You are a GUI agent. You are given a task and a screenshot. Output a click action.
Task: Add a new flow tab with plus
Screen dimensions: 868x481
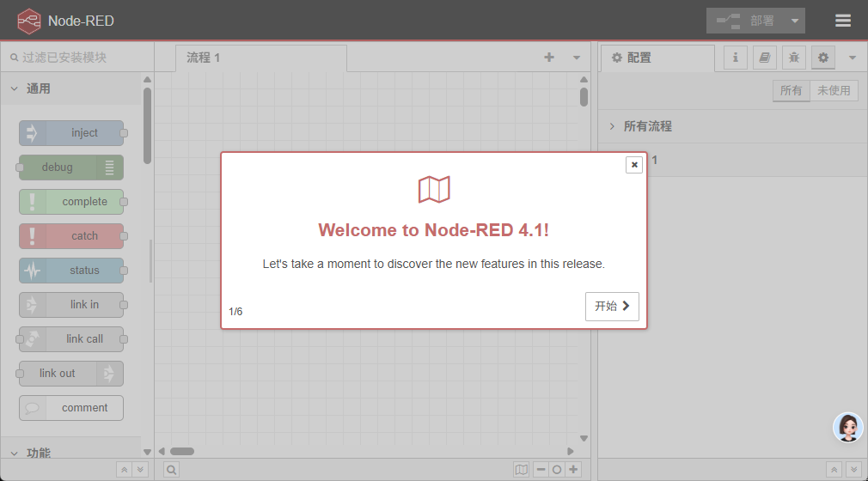point(548,57)
